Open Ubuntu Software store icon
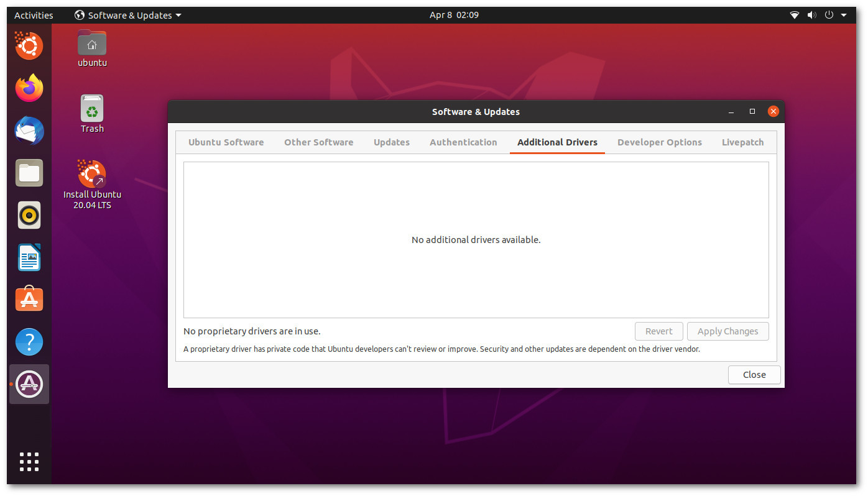 [x=29, y=300]
